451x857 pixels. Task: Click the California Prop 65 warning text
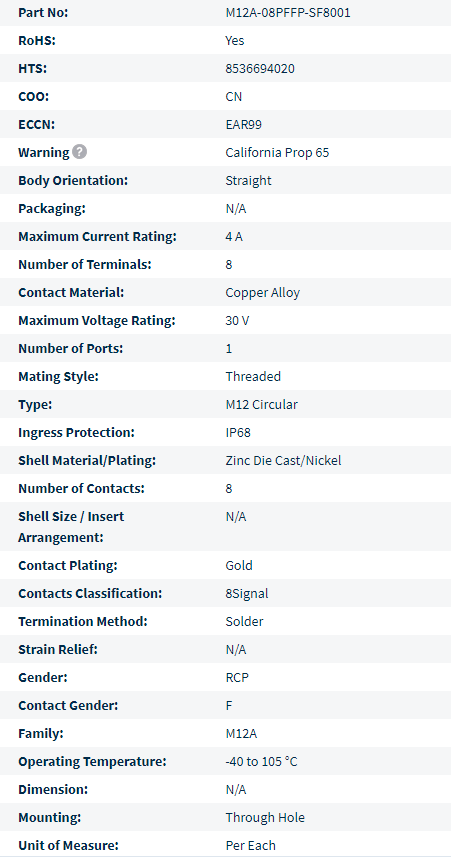(277, 152)
